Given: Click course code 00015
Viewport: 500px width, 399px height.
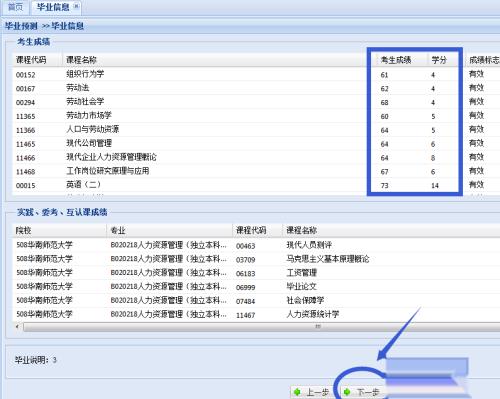Looking at the screenshot, I should click(26, 186).
